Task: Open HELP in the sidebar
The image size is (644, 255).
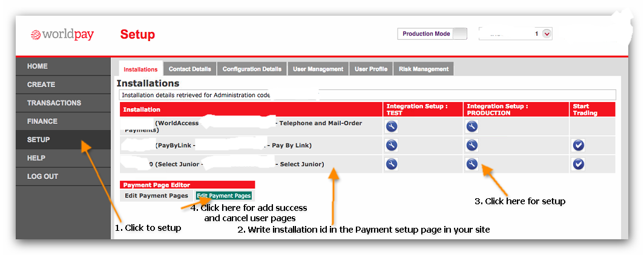Action: (63, 158)
